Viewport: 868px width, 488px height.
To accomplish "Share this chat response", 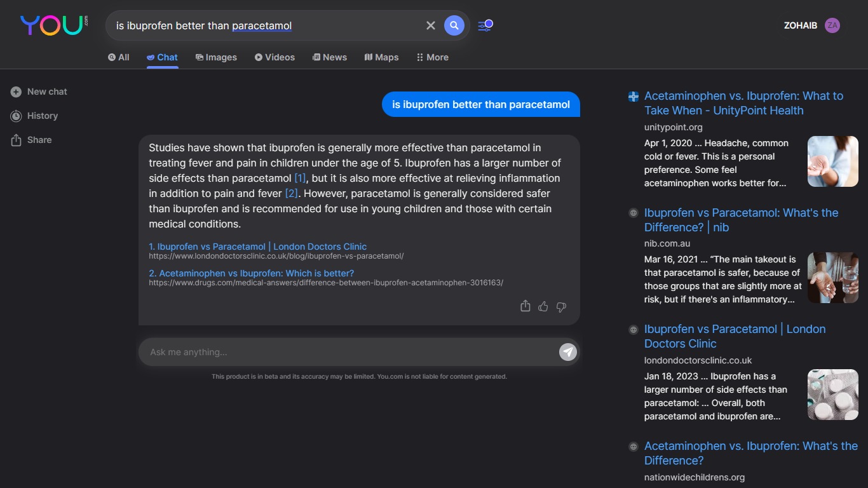I will tap(525, 306).
